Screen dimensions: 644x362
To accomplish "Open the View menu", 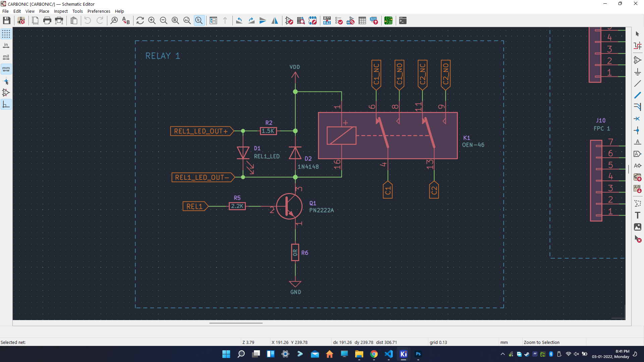I will click(30, 11).
